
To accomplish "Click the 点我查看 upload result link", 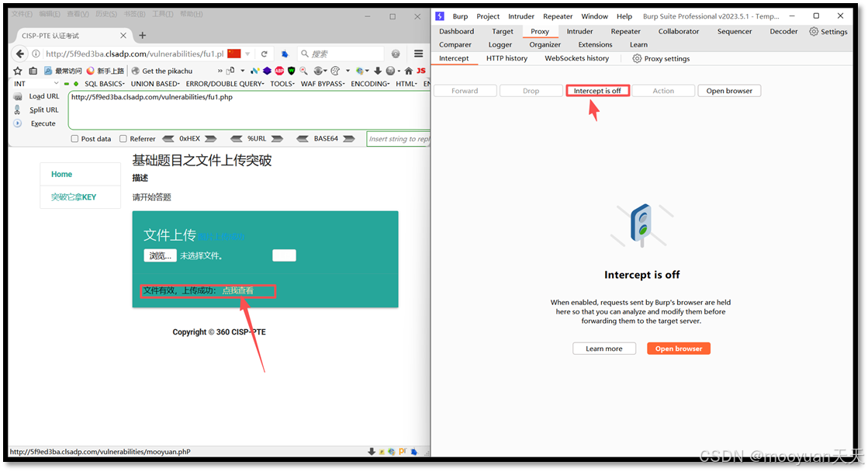I will [237, 290].
